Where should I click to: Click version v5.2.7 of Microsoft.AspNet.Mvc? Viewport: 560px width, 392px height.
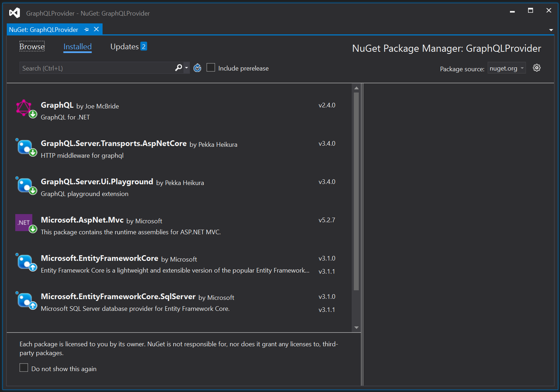(327, 220)
